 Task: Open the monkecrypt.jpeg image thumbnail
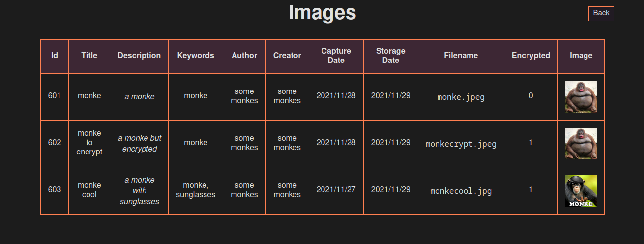tap(581, 144)
